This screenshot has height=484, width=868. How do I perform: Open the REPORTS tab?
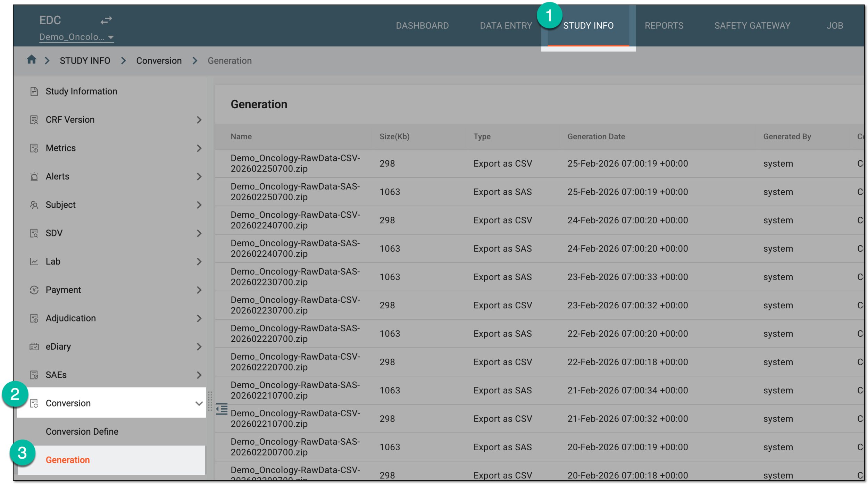click(664, 26)
